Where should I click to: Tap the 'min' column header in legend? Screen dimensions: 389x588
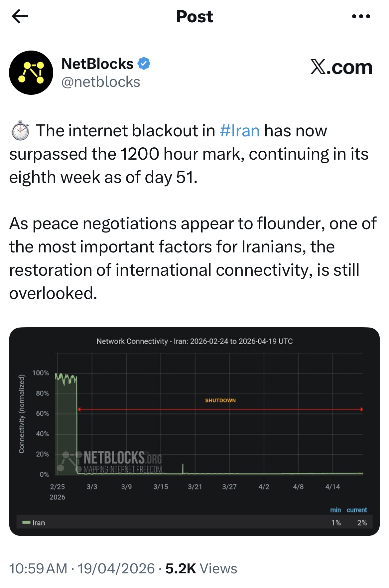(335, 510)
